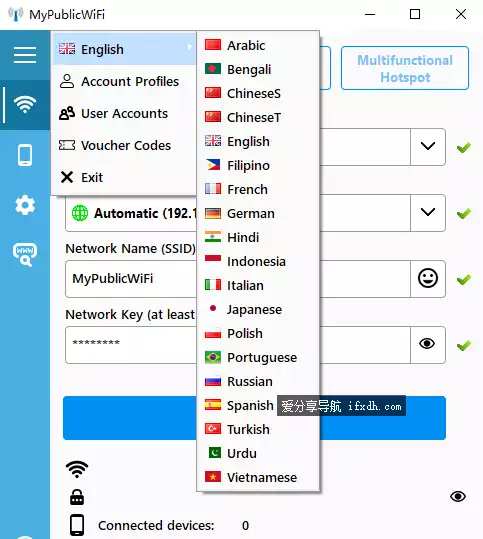Show network key with eye icon
This screenshot has width=483, height=539.
(427, 344)
